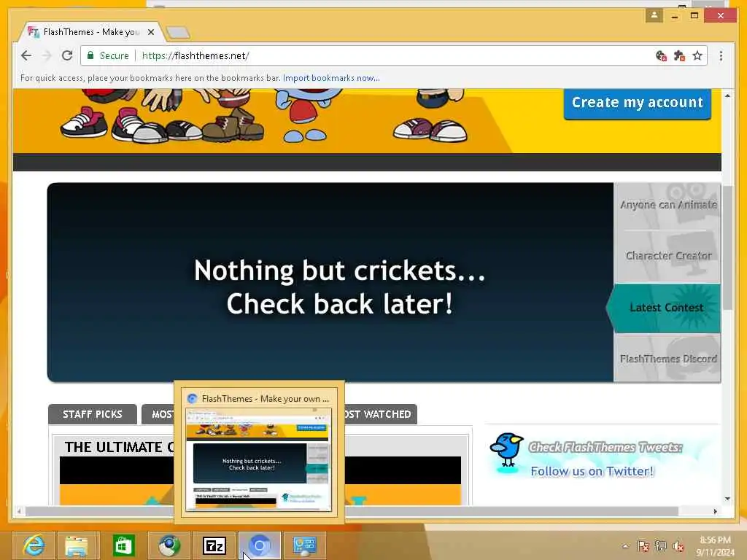Show hidden system tray icons
Viewport: 747px width, 560px height.
click(625, 546)
